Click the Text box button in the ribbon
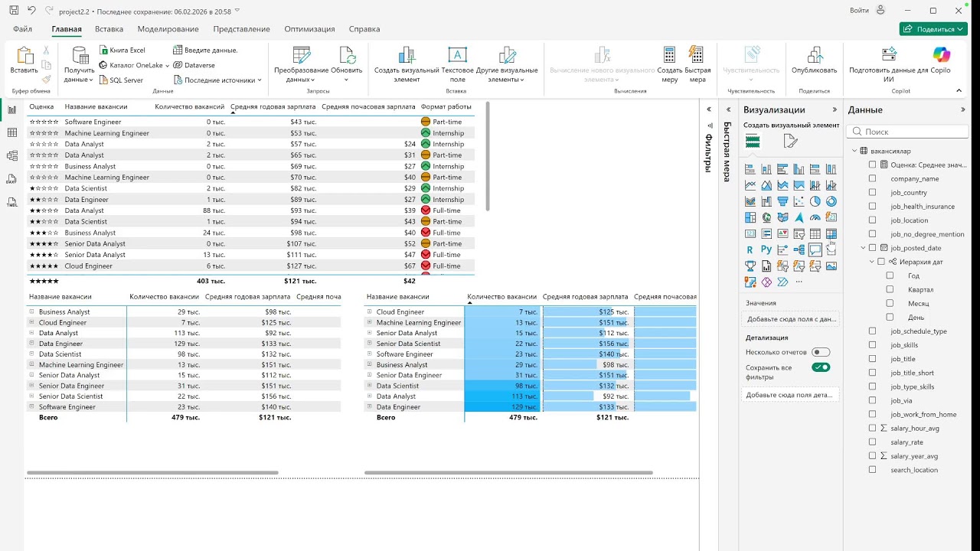Viewport: 980px width, 551px height. [x=457, y=65]
